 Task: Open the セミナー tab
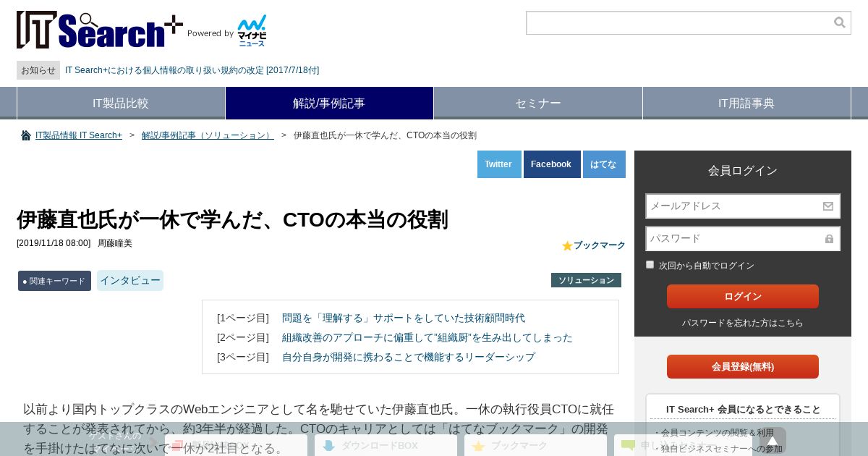(x=538, y=103)
